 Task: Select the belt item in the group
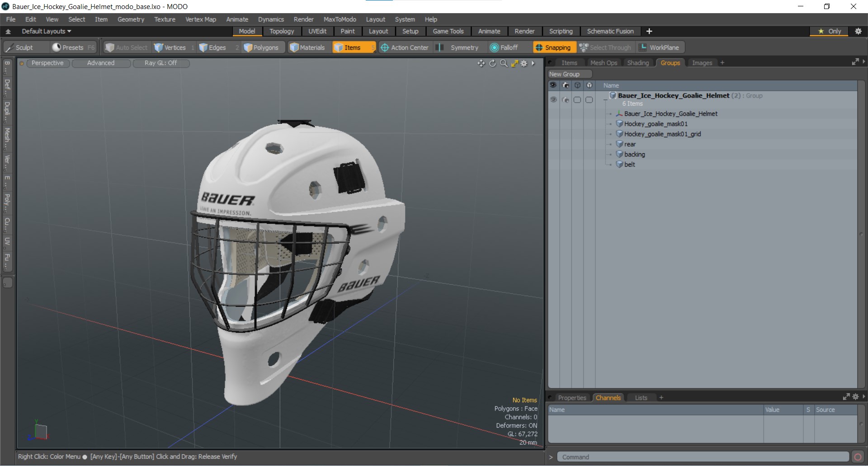click(x=629, y=165)
